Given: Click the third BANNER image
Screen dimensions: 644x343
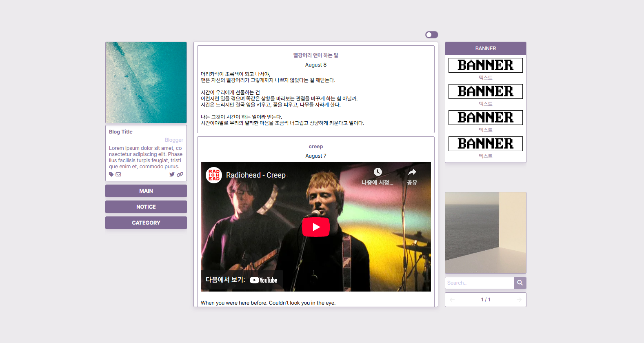Looking at the screenshot, I should pyautogui.click(x=486, y=118).
